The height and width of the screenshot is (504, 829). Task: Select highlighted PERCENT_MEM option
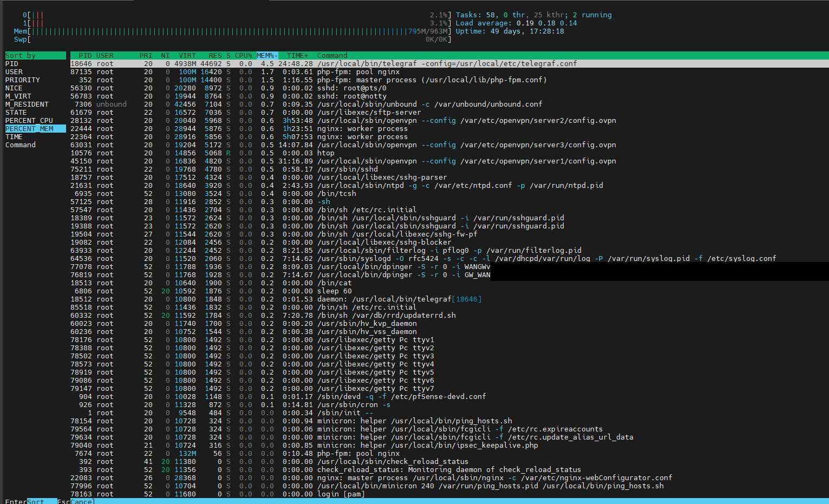point(35,129)
